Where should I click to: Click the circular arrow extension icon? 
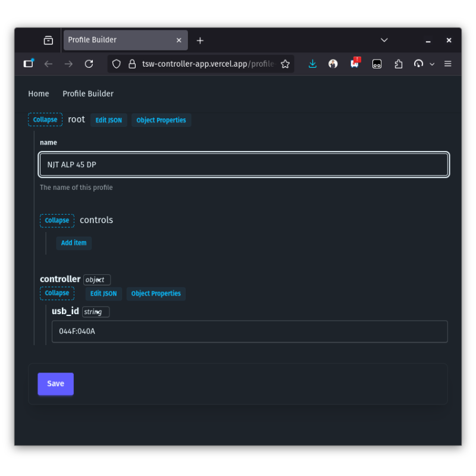(418, 64)
